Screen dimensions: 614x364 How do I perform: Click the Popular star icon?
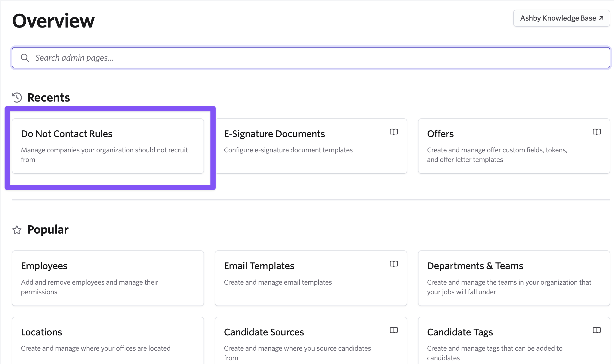[17, 230]
